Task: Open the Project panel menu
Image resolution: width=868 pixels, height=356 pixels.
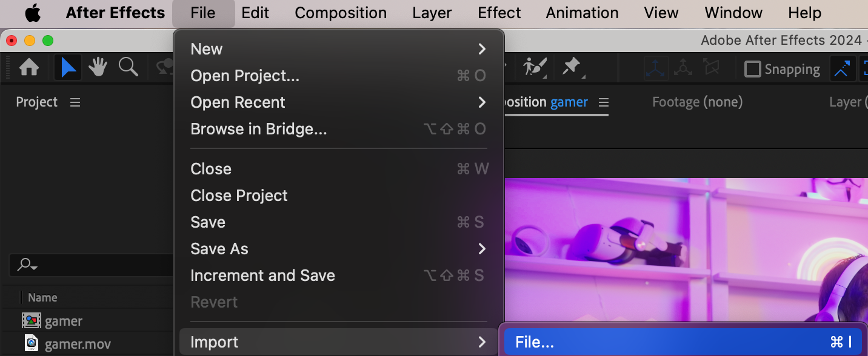Action: (75, 102)
